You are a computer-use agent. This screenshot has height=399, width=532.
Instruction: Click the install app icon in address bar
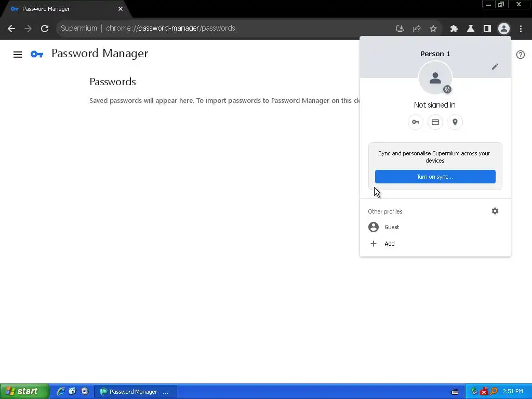click(x=400, y=29)
